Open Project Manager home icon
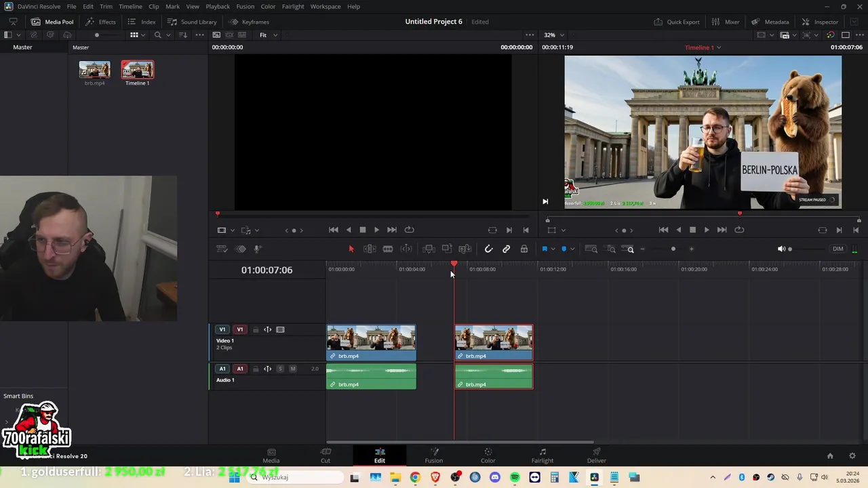Screen dimensions: 868x488 point(830,455)
